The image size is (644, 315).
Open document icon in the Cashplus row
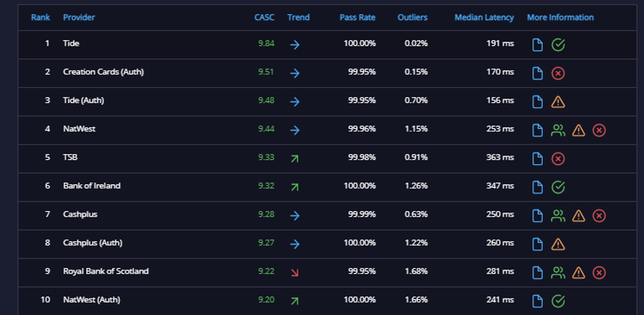[x=537, y=215]
